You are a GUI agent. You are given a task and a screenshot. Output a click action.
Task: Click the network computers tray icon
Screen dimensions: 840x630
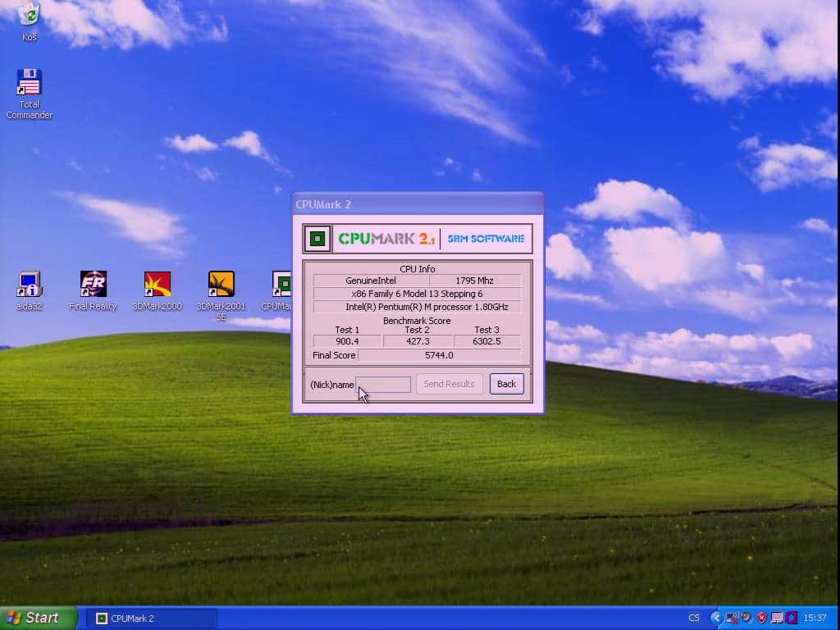click(x=777, y=619)
